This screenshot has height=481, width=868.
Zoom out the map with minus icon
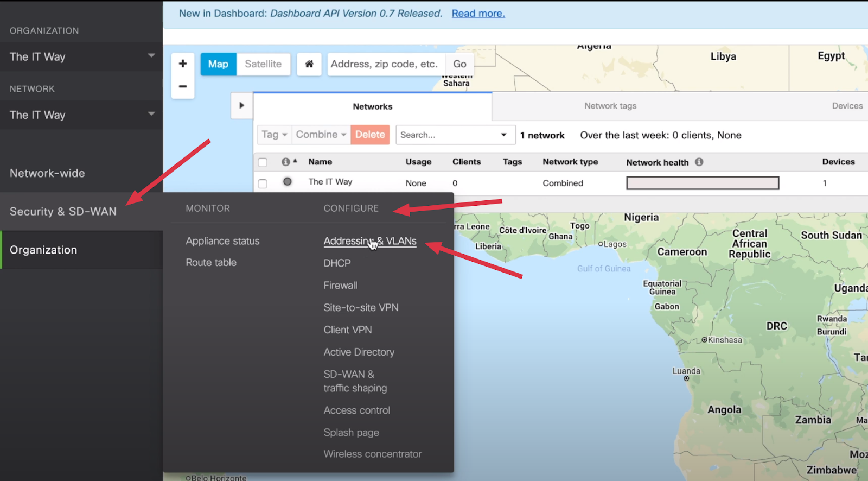[x=183, y=86]
